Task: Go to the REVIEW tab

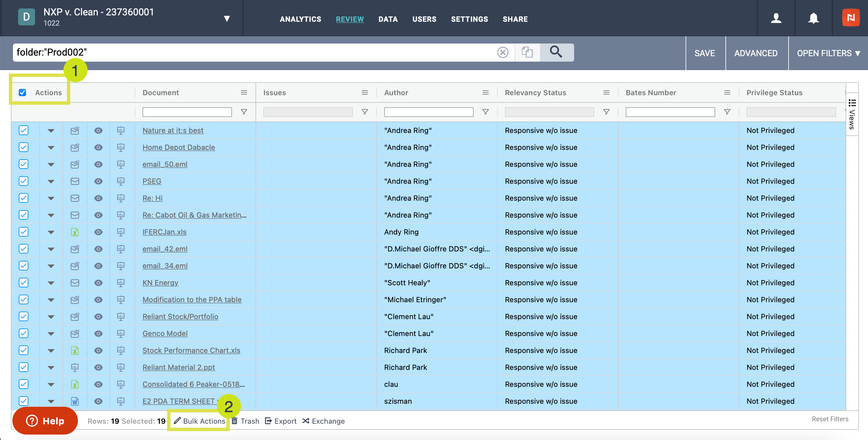Action: (x=349, y=19)
